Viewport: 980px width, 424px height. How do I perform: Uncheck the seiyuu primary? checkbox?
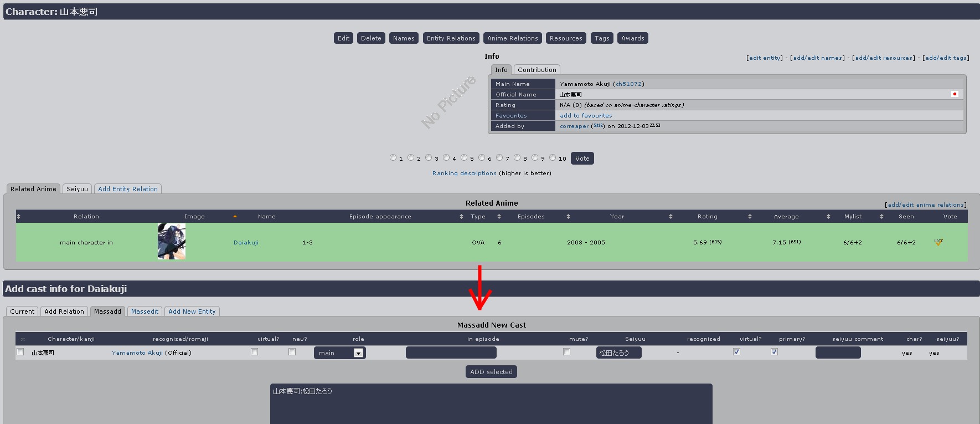coord(774,352)
